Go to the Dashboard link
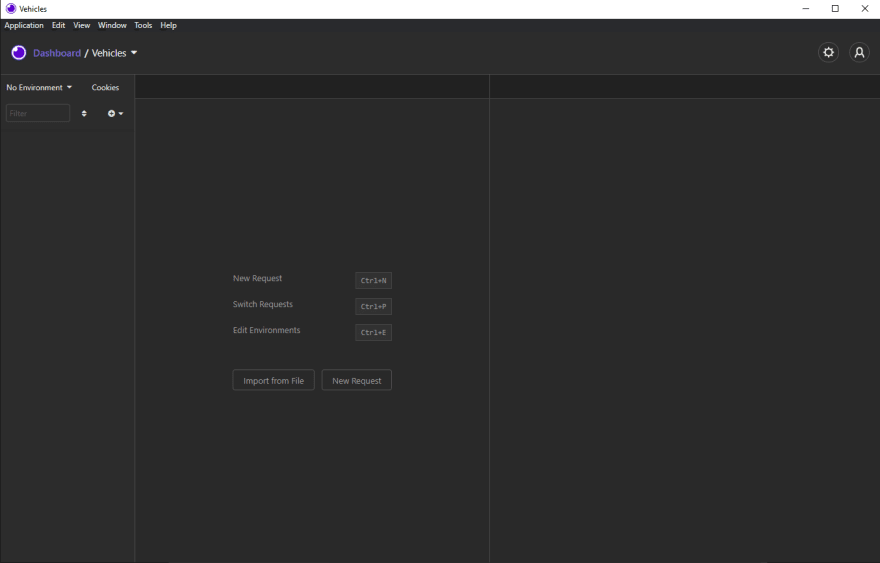 click(x=57, y=53)
